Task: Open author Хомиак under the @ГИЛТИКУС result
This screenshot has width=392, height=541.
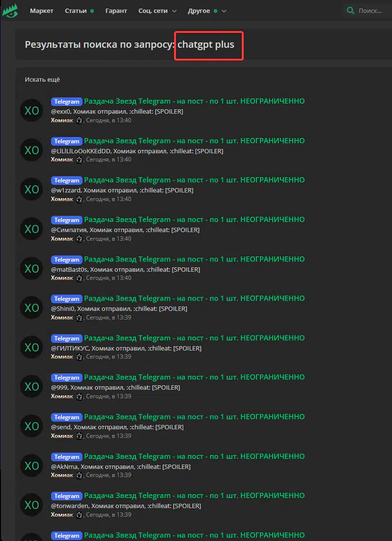Action: tap(62, 357)
